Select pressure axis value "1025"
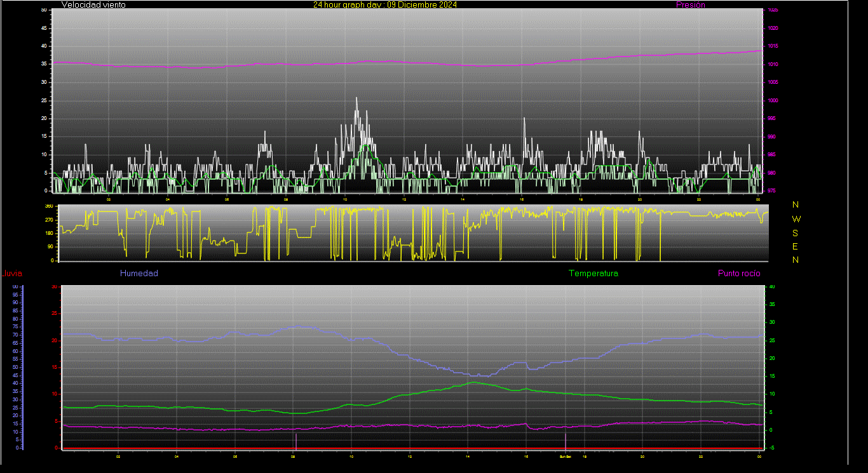 pyautogui.click(x=772, y=10)
